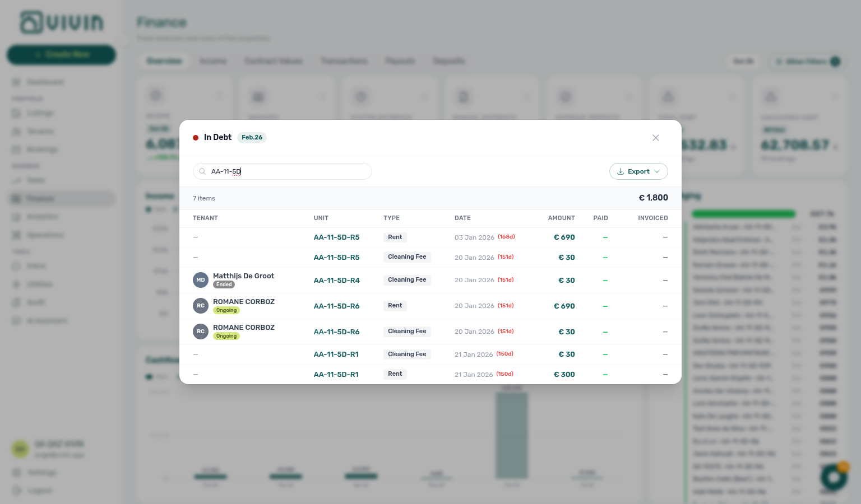This screenshot has width=861, height=504.
Task: Close the In Debt dialog
Action: click(656, 138)
